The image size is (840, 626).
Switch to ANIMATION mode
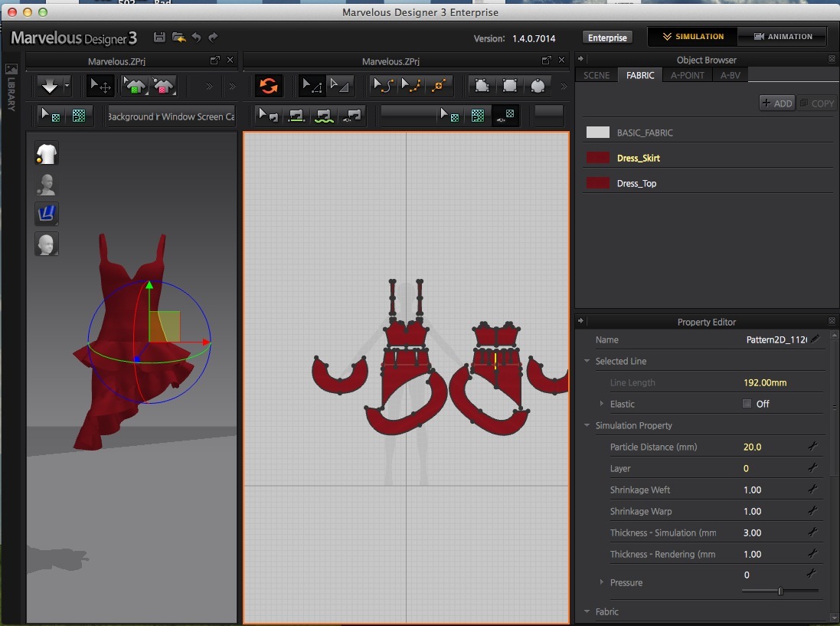tap(782, 37)
